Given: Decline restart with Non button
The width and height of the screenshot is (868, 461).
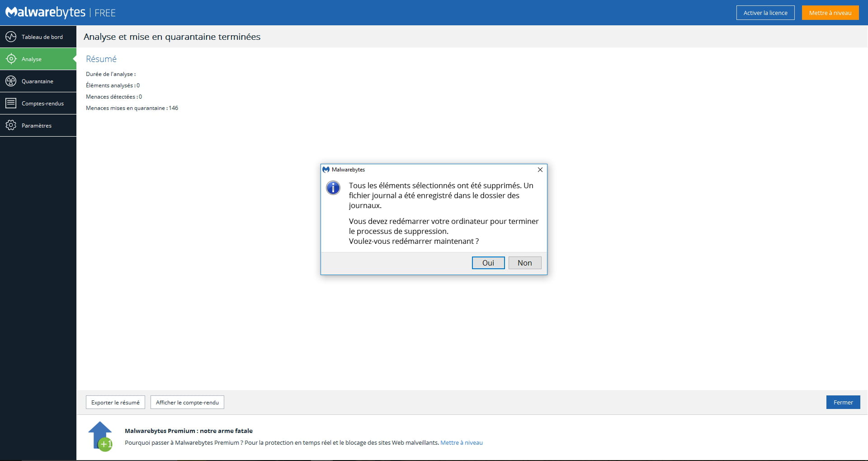Looking at the screenshot, I should pos(525,263).
